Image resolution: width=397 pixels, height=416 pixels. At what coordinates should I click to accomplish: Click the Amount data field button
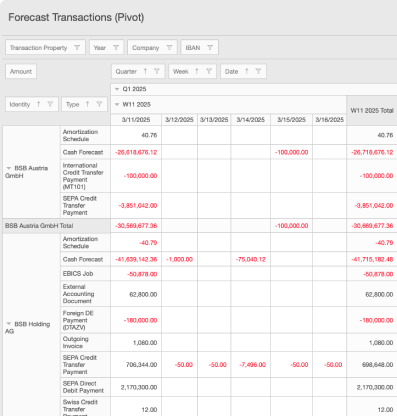click(21, 71)
